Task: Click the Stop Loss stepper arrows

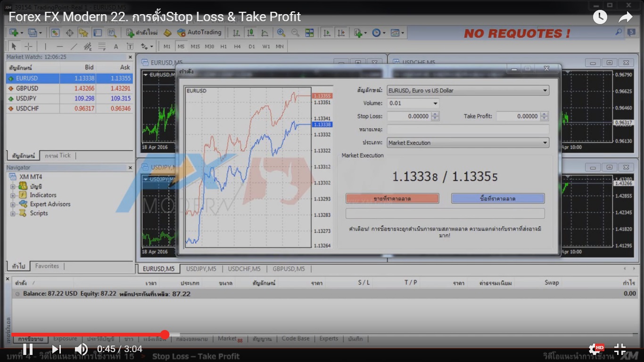Action: pyautogui.click(x=435, y=116)
